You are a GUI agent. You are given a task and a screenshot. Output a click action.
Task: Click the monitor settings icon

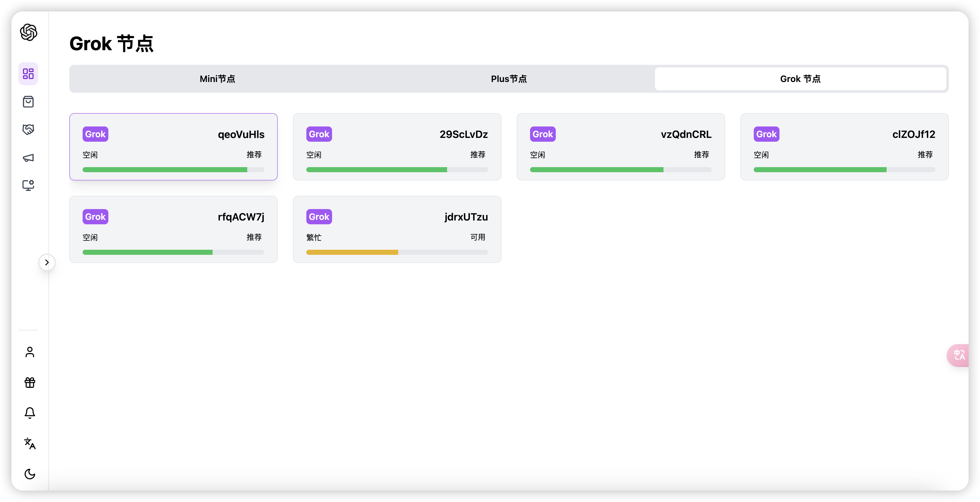pyautogui.click(x=29, y=185)
